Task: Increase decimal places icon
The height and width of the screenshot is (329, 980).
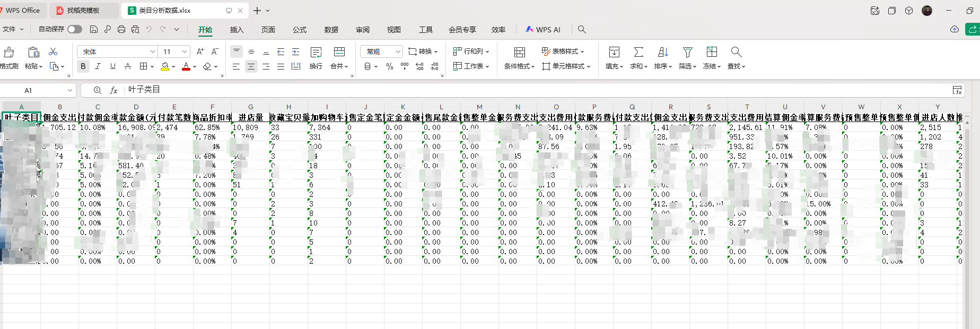Action: [x=419, y=66]
